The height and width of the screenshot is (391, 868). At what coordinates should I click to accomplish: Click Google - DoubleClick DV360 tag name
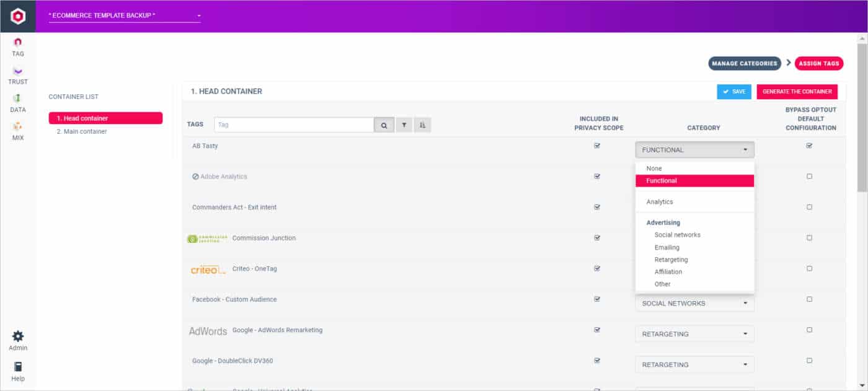pyautogui.click(x=232, y=361)
